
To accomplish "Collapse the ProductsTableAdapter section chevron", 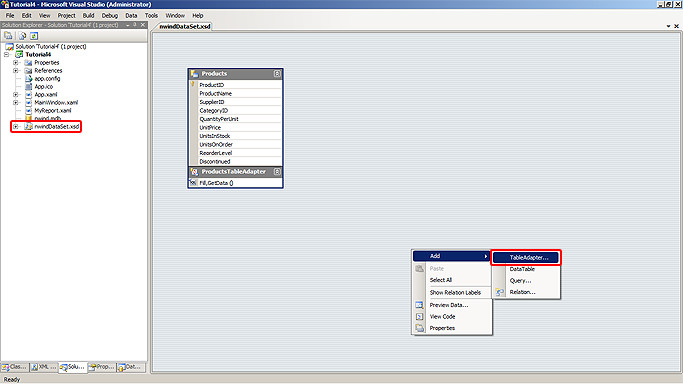I will point(277,172).
